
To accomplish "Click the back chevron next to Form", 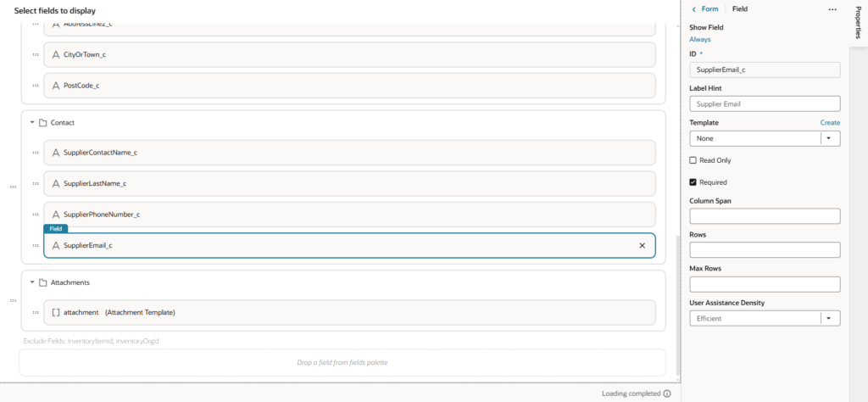I will [694, 9].
